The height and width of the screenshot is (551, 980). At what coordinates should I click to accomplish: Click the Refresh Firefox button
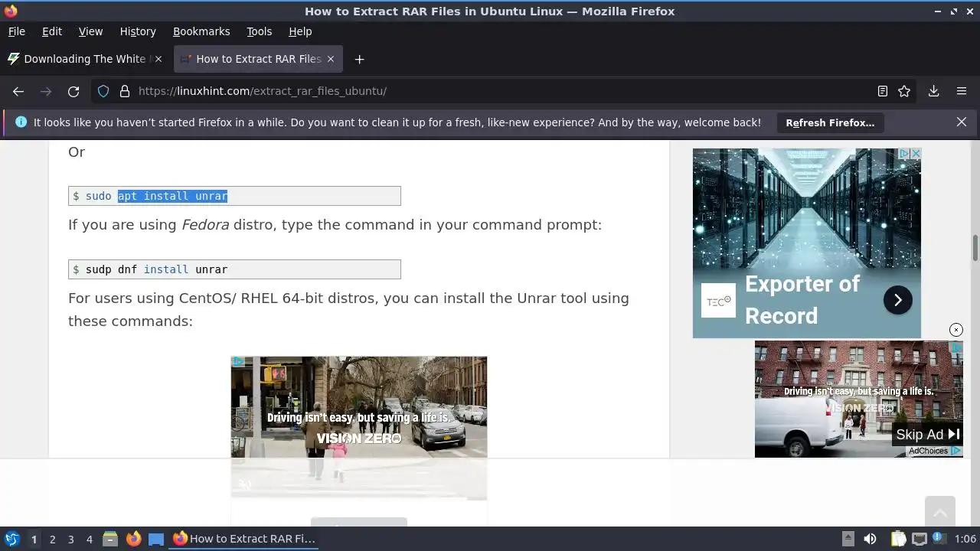click(x=830, y=122)
